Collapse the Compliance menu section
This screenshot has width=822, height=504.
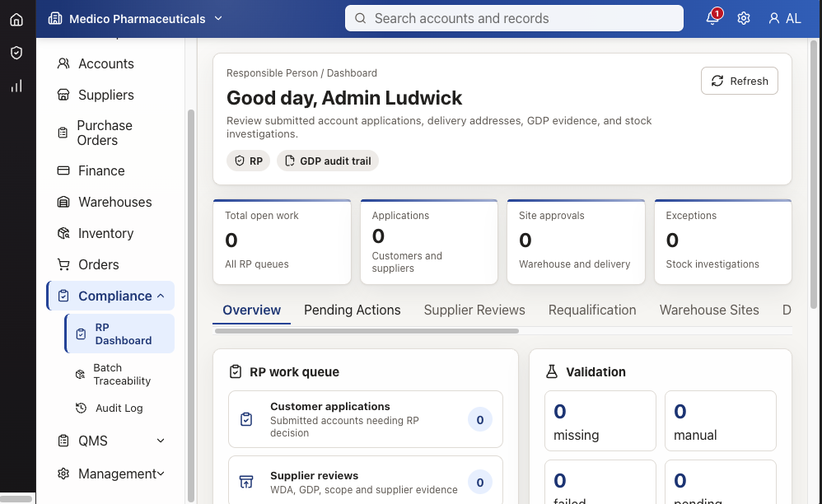coord(161,296)
